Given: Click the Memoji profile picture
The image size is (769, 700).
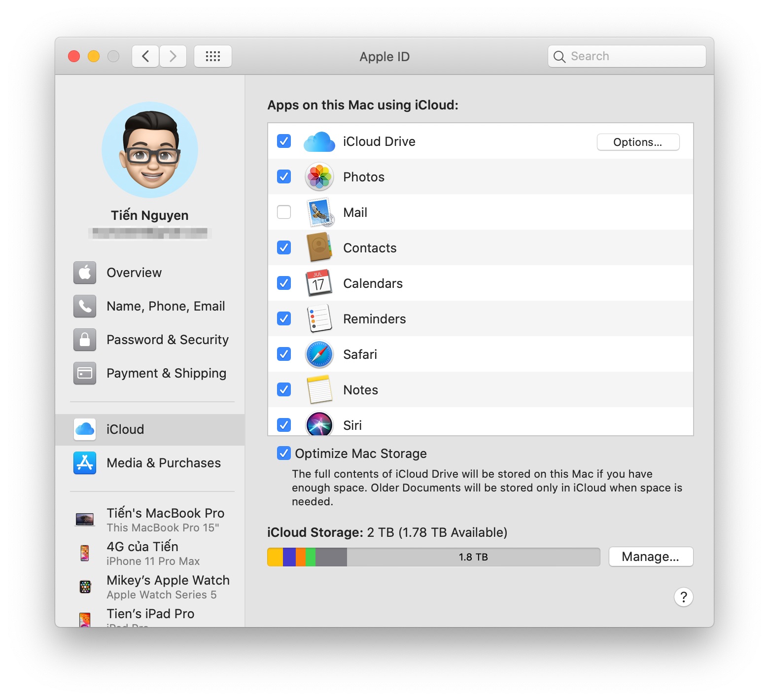Looking at the screenshot, I should pyautogui.click(x=150, y=150).
